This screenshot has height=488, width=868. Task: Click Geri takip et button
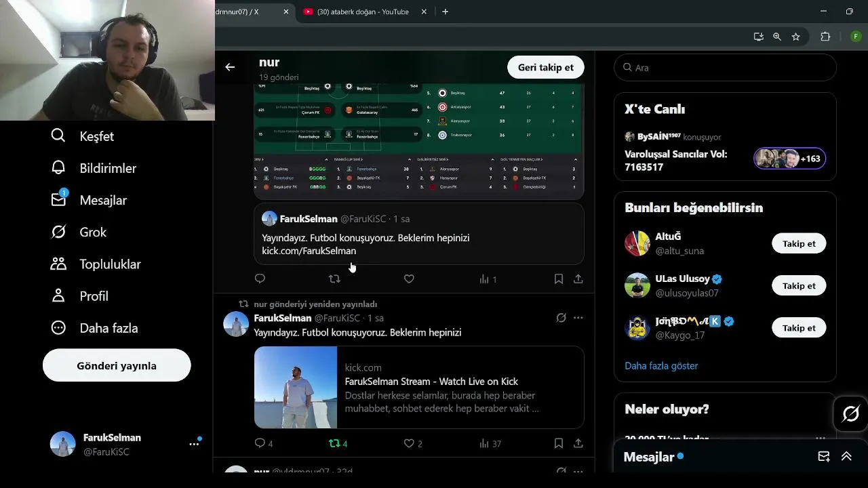(546, 67)
